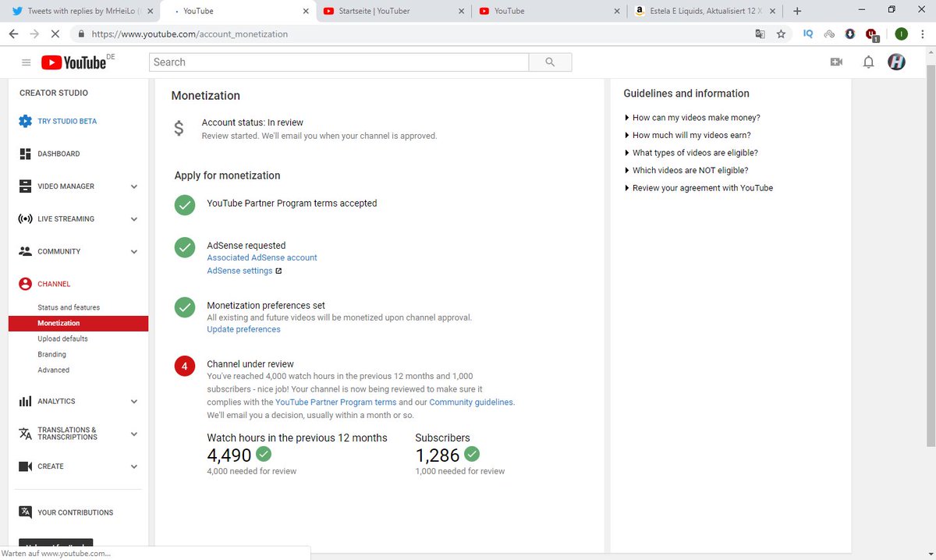The width and height of the screenshot is (936, 560).
Task: Expand the Create section
Action: click(134, 466)
